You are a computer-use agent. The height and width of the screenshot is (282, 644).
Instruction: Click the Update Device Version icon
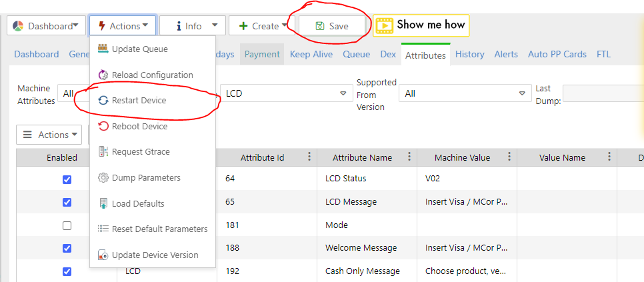103,255
